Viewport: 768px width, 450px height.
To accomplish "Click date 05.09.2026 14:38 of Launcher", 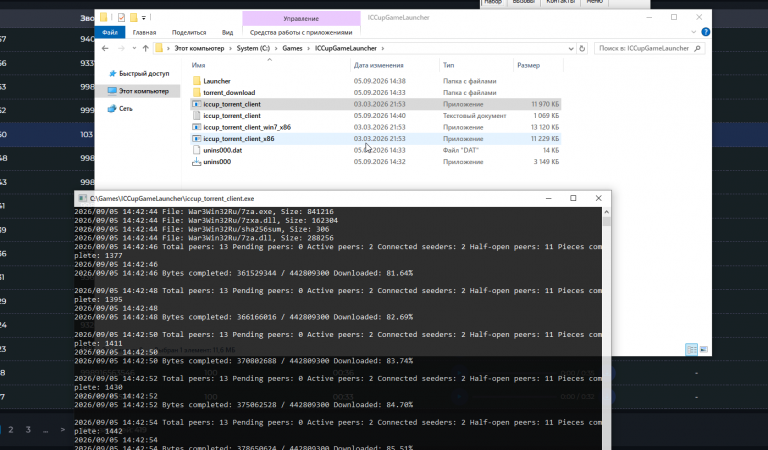I will 380,81.
